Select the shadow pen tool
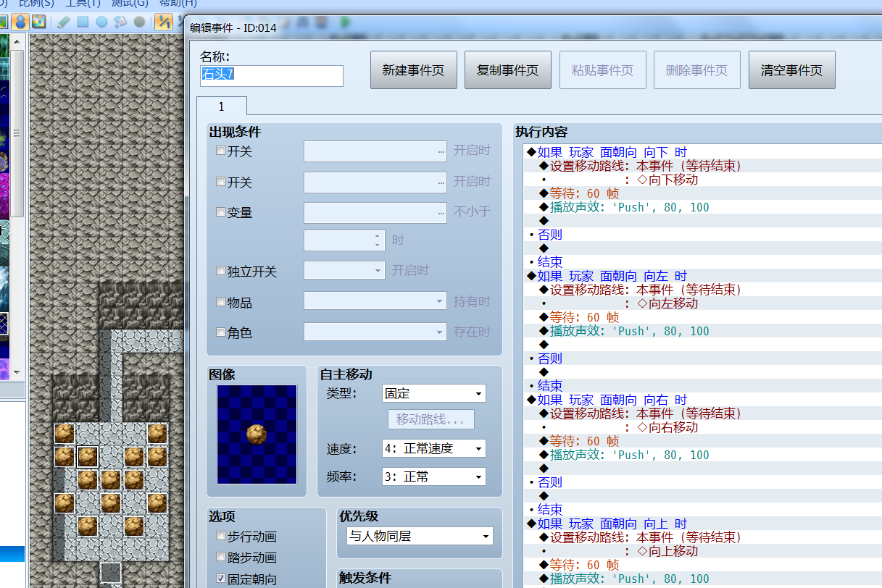The width and height of the screenshot is (882, 588). click(139, 22)
